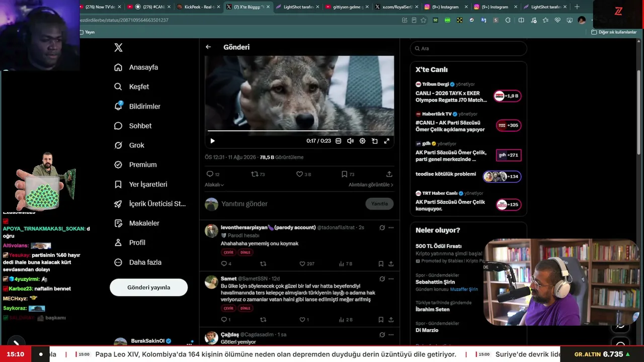
Task: Open video playback settings gear
Action: point(362,141)
